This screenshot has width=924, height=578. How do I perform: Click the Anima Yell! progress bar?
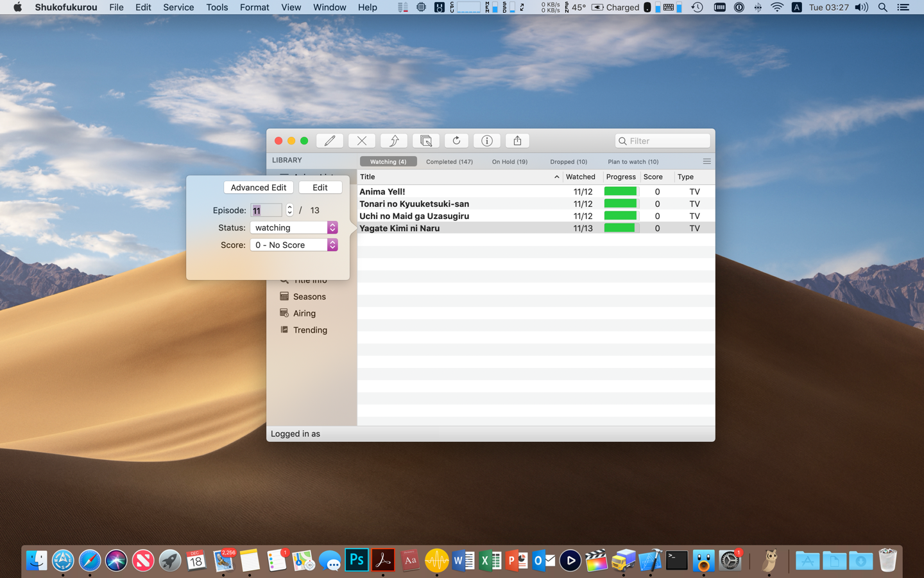point(621,191)
